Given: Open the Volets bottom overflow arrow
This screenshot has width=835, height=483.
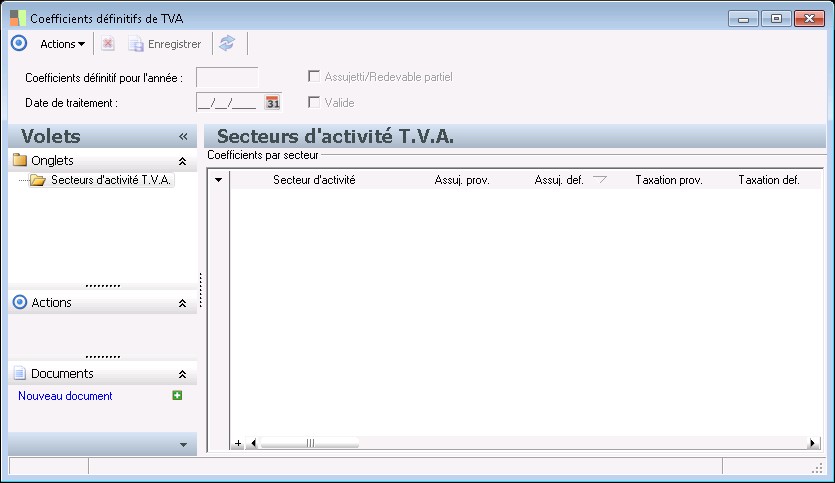Looking at the screenshot, I should (183, 445).
